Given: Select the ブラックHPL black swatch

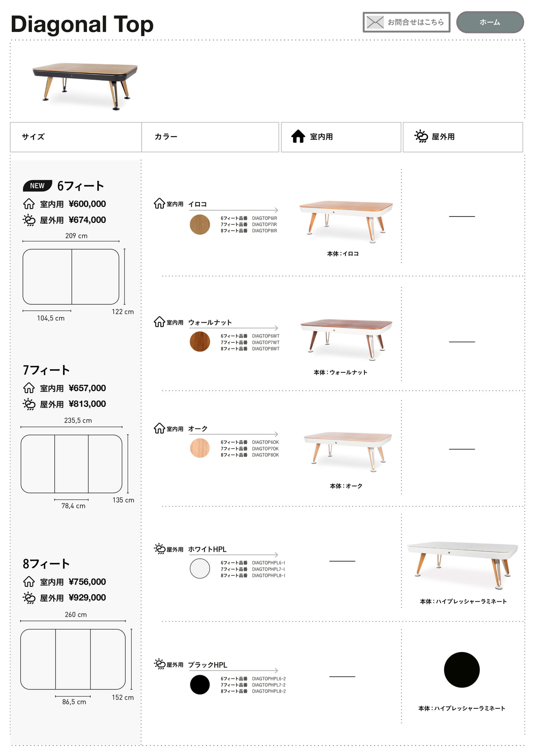Looking at the screenshot, I should (x=200, y=685).
